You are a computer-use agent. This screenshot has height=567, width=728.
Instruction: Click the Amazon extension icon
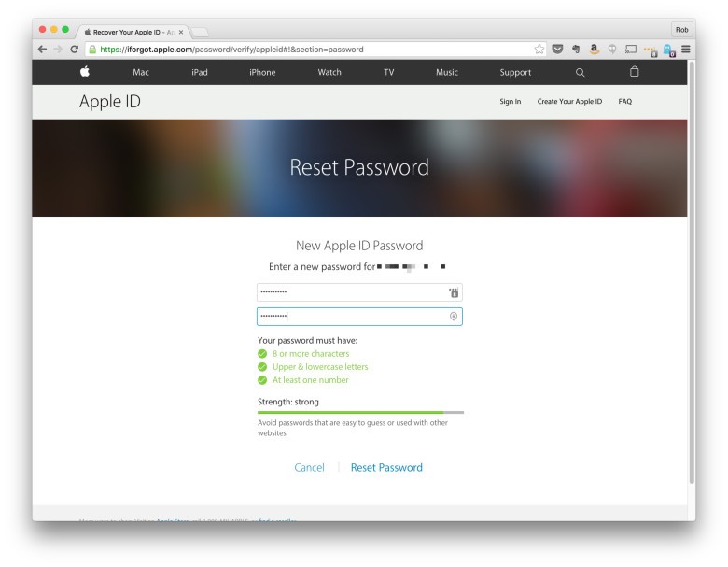pos(594,50)
